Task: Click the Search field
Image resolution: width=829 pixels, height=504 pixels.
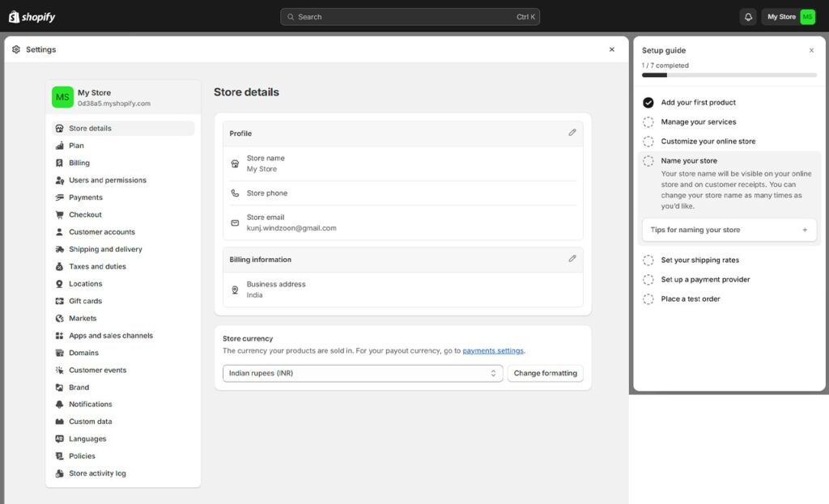Action: coord(410,17)
